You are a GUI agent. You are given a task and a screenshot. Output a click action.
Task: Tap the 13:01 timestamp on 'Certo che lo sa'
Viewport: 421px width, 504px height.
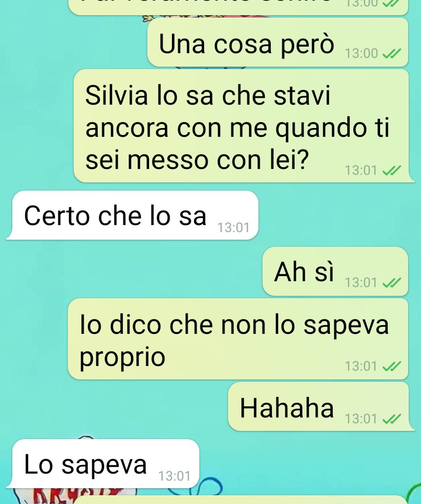click(233, 227)
